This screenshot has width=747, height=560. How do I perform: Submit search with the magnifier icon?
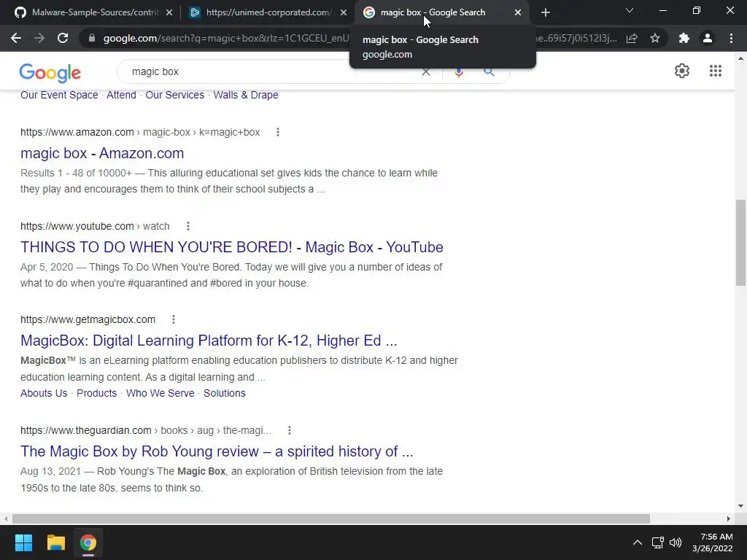tap(489, 72)
